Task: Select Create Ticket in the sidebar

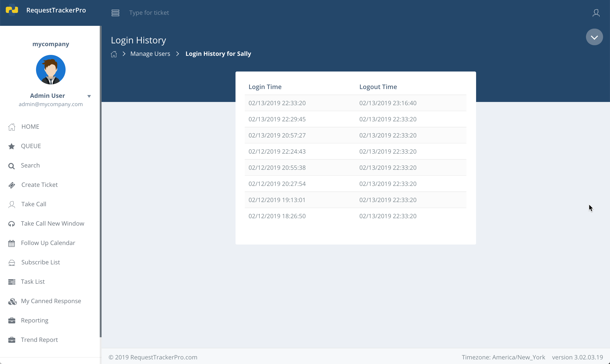Action: [x=39, y=185]
